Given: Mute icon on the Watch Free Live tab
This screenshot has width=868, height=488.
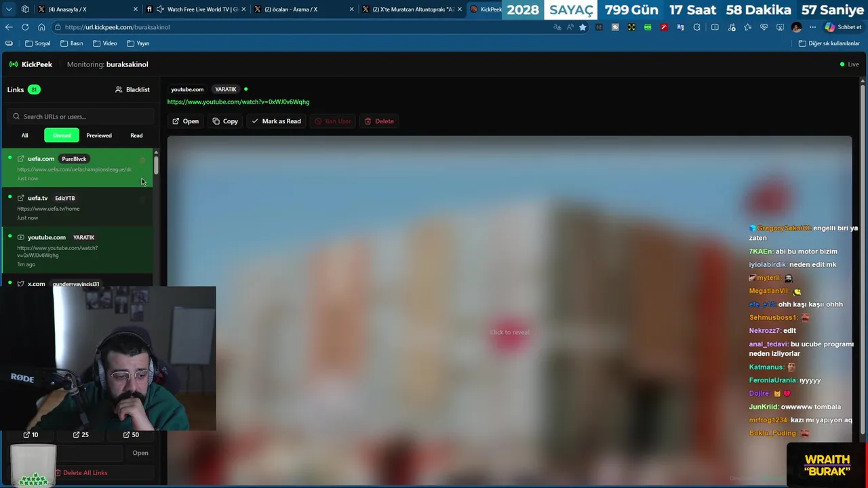Looking at the screenshot, I should point(160,9).
